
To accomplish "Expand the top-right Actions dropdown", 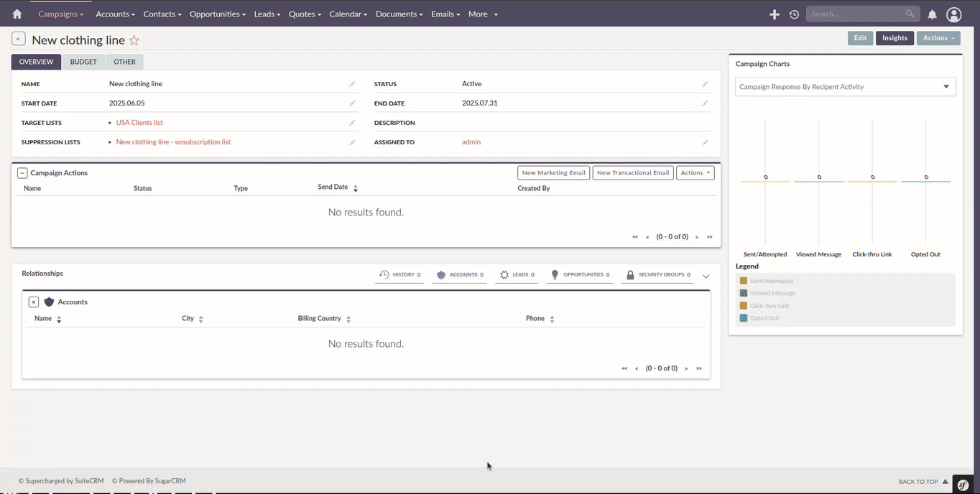I will click(938, 38).
